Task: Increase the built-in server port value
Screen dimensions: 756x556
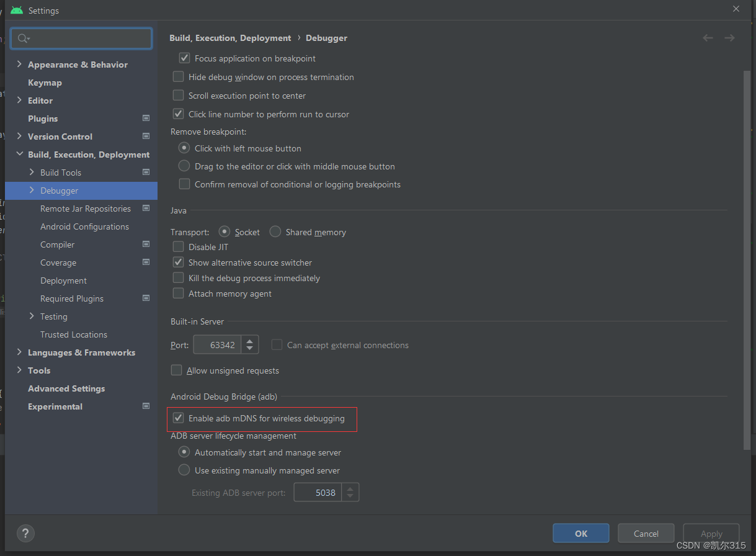Action: [250, 341]
